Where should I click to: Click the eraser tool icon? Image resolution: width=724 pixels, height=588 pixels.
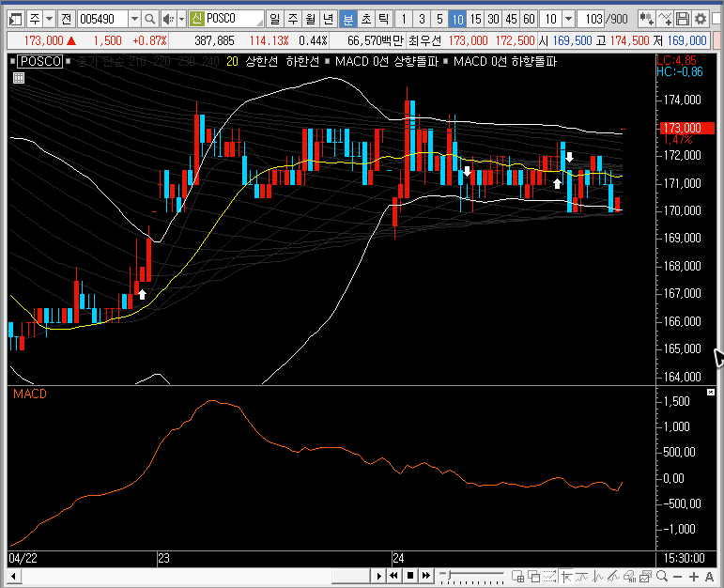point(629,576)
